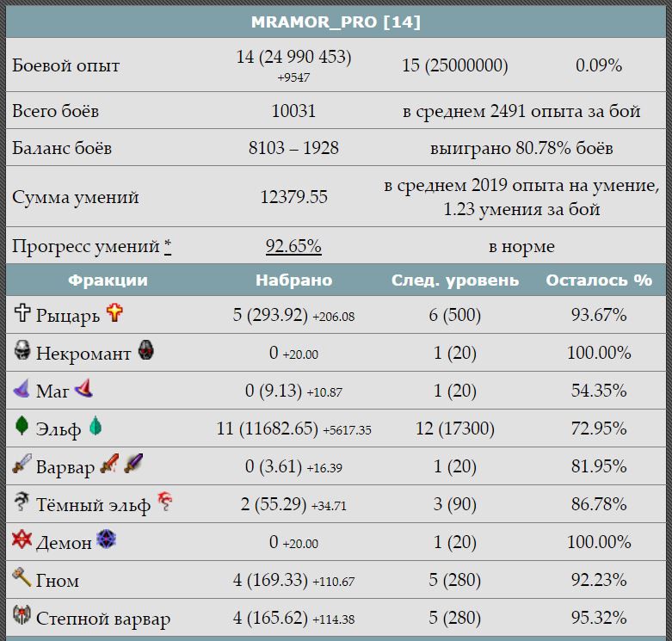Click the Фракции column header
672x641 pixels.
(x=108, y=280)
